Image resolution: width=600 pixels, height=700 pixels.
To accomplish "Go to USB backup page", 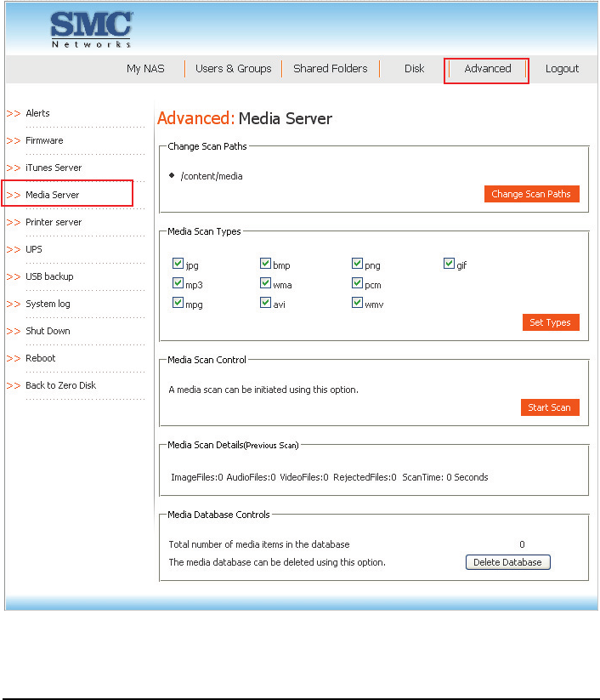I will pyautogui.click(x=49, y=276).
